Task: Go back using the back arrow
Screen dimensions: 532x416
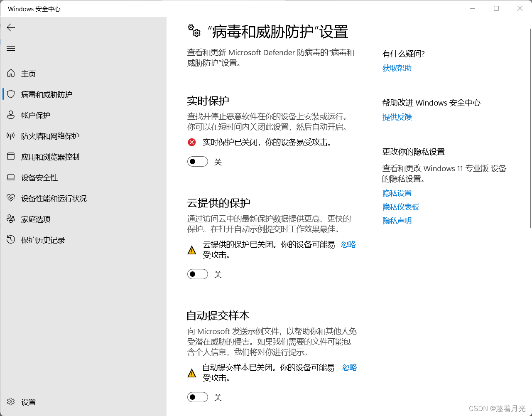Action: (11, 27)
